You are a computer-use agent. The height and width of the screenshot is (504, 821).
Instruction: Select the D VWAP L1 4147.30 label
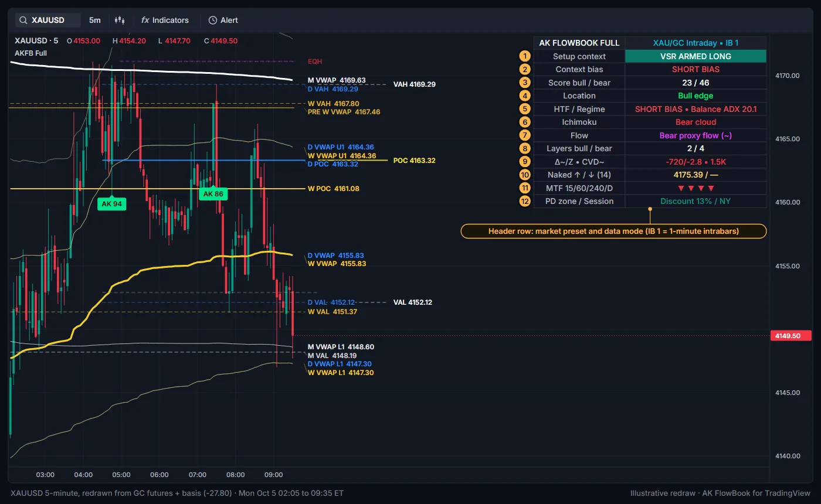click(340, 364)
